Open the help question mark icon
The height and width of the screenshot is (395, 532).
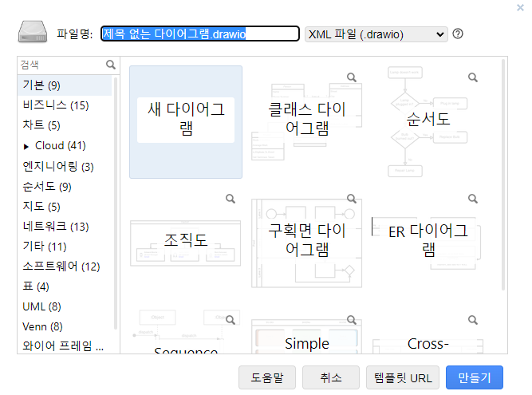point(458,34)
